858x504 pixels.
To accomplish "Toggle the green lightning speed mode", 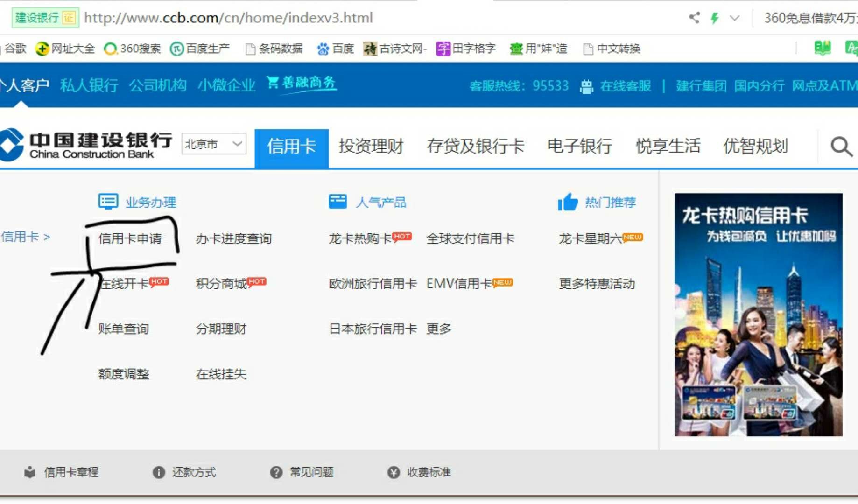I will tap(714, 17).
